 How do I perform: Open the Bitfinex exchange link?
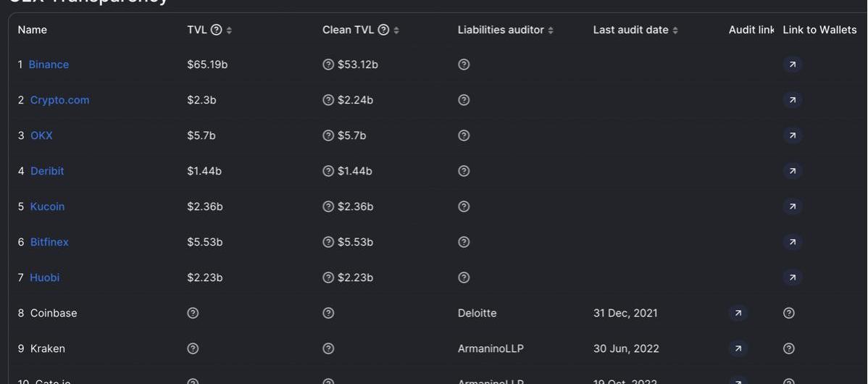[49, 242]
